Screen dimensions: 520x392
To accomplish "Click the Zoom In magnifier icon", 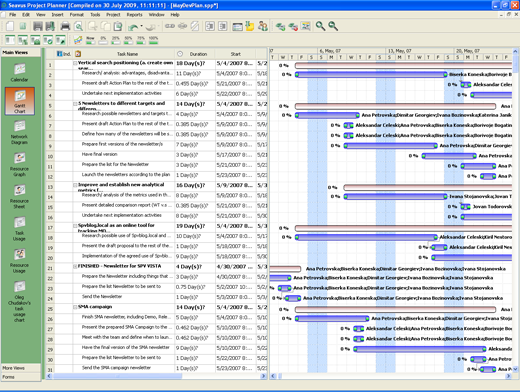I will point(320,26).
